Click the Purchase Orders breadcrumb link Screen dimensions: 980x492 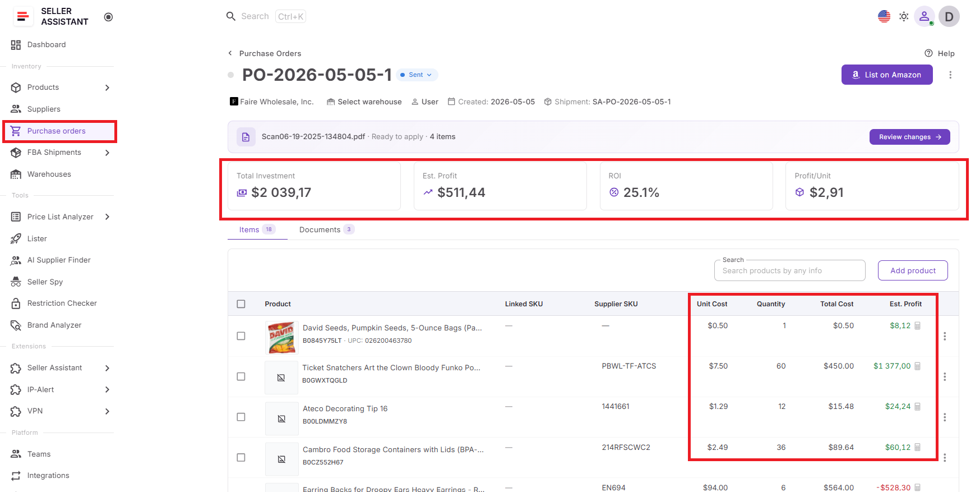tap(270, 54)
